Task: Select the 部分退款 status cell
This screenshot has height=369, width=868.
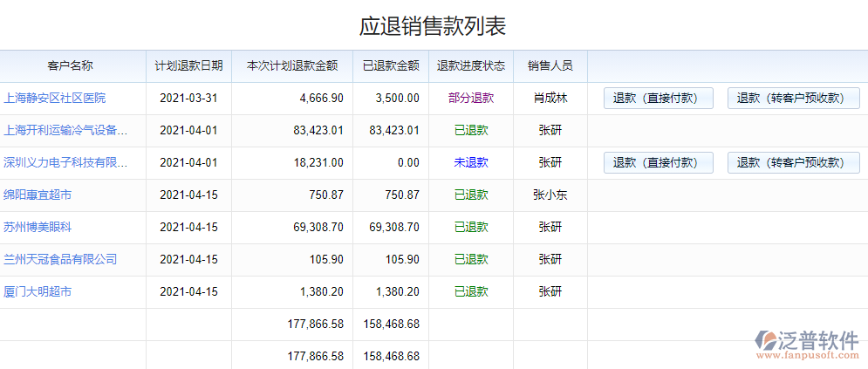Action: point(471,99)
